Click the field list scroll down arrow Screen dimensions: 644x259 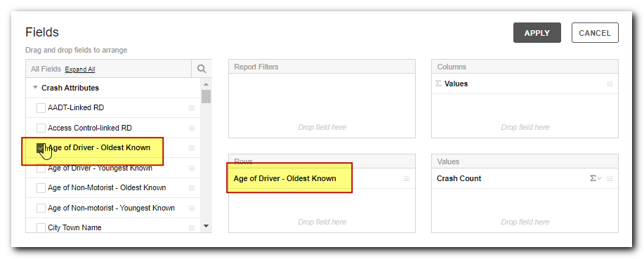coord(206,226)
